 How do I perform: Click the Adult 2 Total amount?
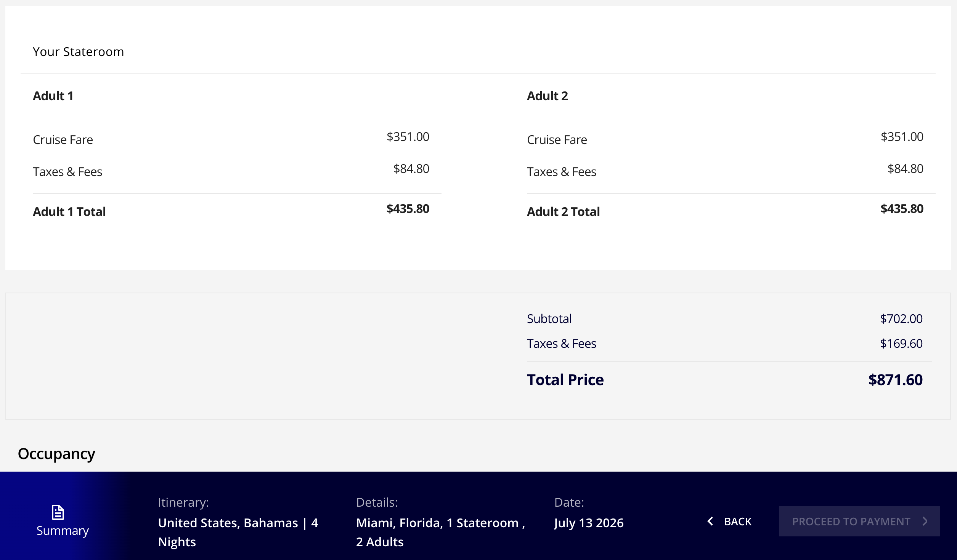[x=901, y=209]
